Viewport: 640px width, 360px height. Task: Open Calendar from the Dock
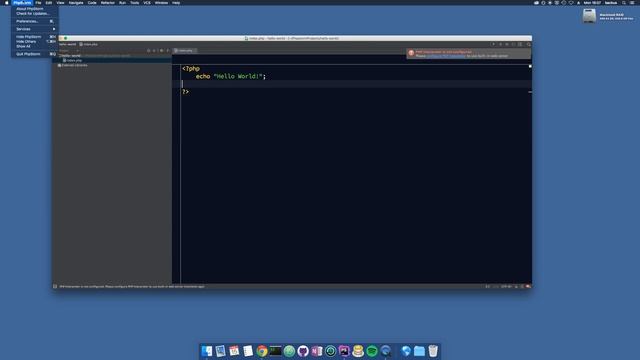point(234,351)
